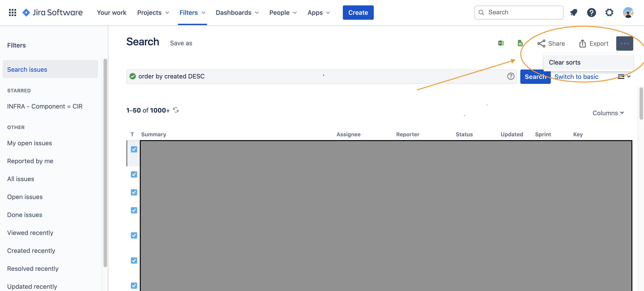This screenshot has height=291, width=644.
Task: Open JQL syntax help icon in query bar
Action: 511,76
